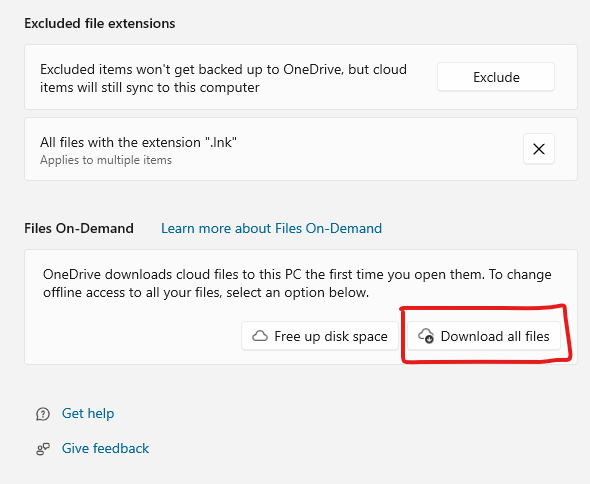Click the 'OneDrive downloads cloud files' description text
The width and height of the screenshot is (590, 484).
point(297,283)
